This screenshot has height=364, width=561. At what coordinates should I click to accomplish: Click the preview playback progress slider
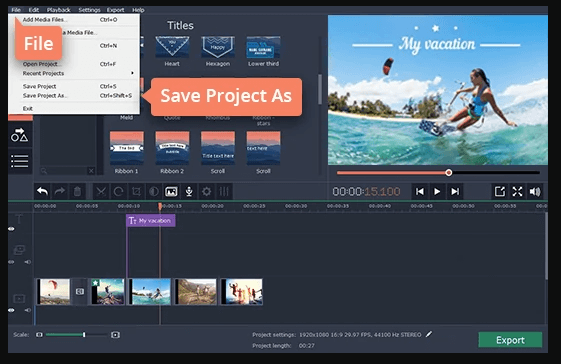click(438, 173)
